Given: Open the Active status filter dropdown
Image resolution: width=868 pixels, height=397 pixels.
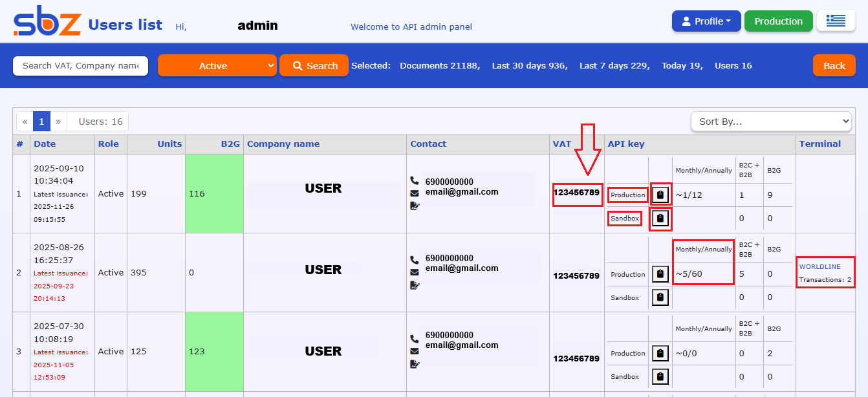Looking at the screenshot, I should (x=217, y=65).
